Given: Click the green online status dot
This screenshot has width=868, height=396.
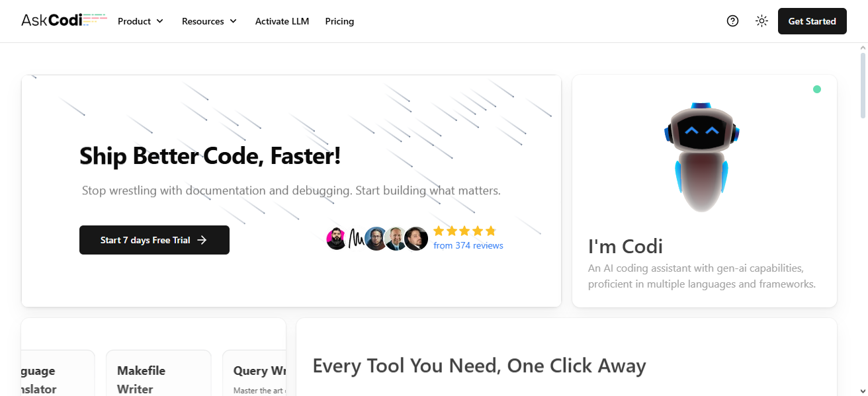Looking at the screenshot, I should [x=817, y=89].
